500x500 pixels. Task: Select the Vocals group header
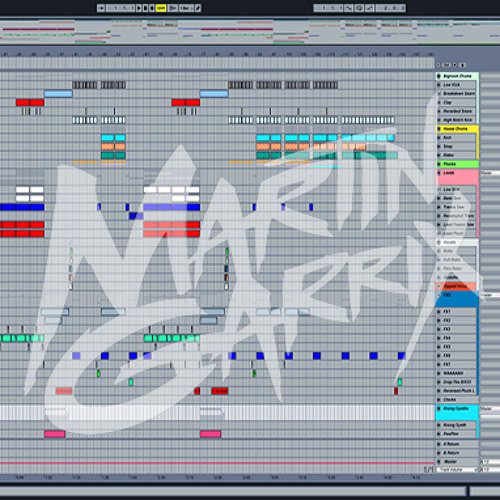[456, 242]
